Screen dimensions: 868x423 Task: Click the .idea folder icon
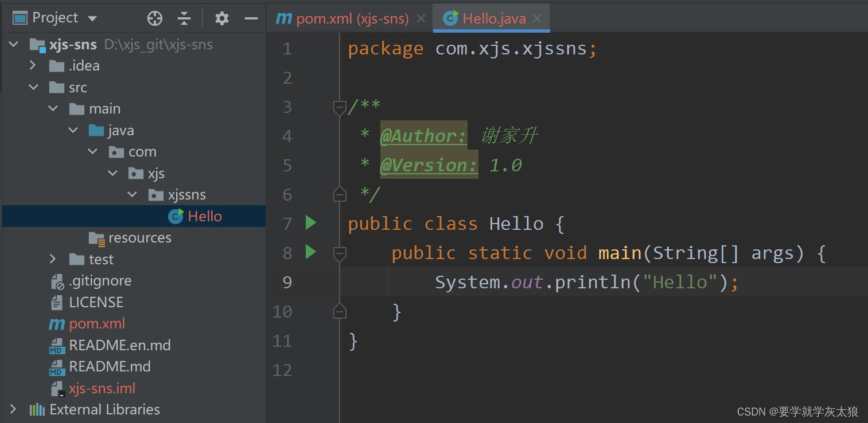pos(57,66)
